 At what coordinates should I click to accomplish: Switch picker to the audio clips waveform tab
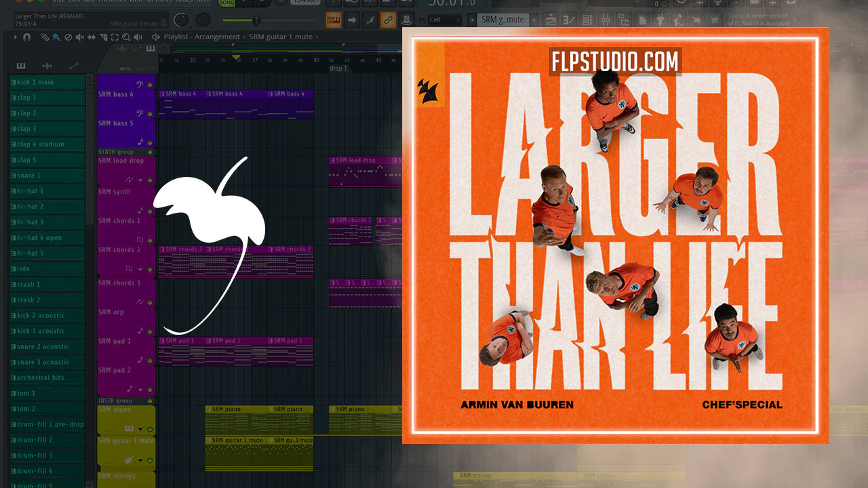click(x=47, y=66)
